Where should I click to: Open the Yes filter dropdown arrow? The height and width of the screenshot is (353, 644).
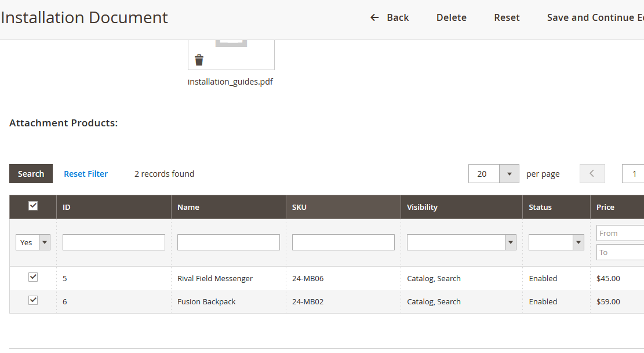pos(44,242)
